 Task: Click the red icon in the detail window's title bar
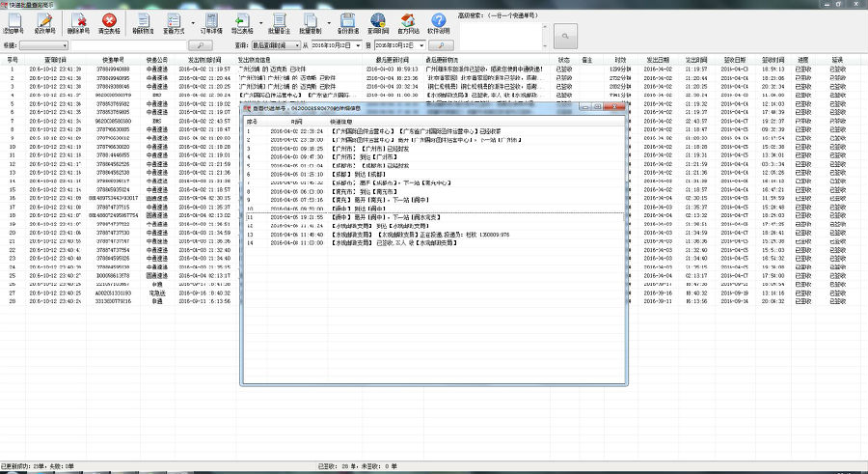click(248, 108)
